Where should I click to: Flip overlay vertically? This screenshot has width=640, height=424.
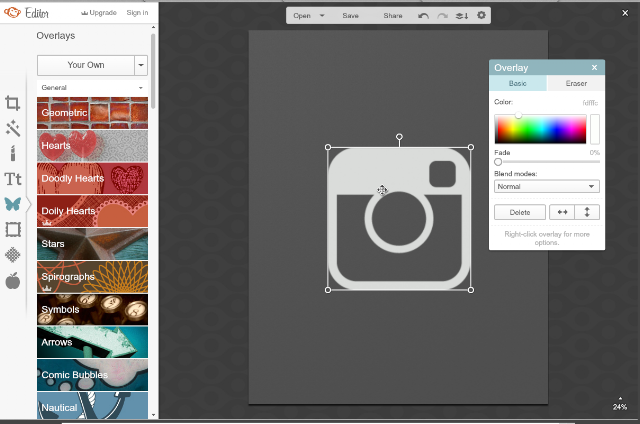587,212
